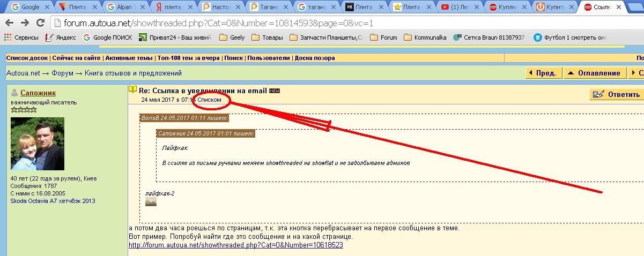This screenshot has height=256, width=644.
Task: Open the Приват24 bookmark
Action: point(176,37)
